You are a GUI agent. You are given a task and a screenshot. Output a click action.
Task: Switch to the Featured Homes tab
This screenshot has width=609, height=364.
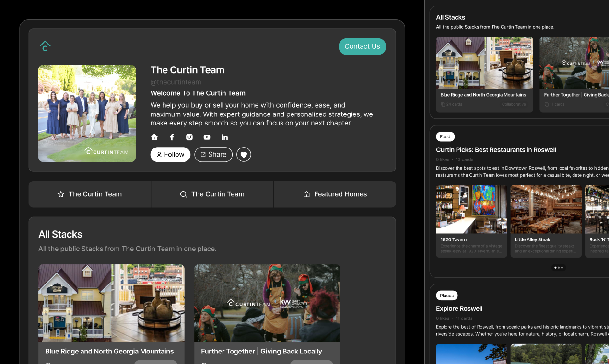point(335,194)
